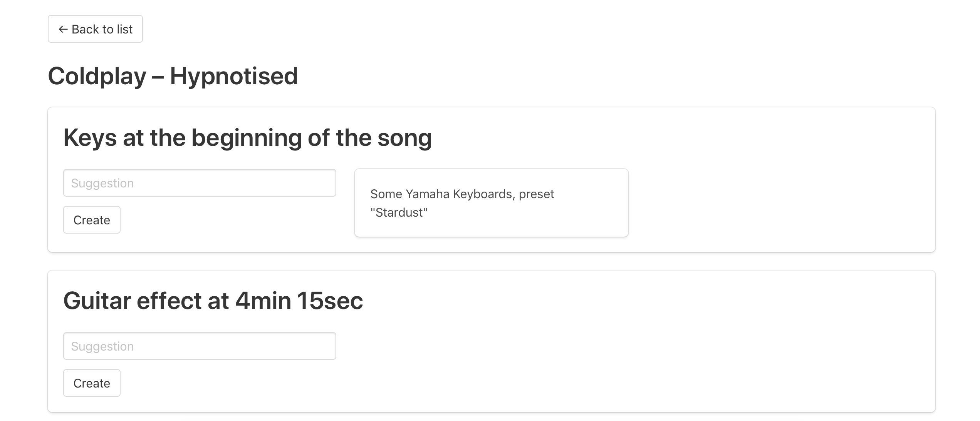Click the word "Keys" in the first heading
This screenshot has height=421, width=980.
(90, 138)
